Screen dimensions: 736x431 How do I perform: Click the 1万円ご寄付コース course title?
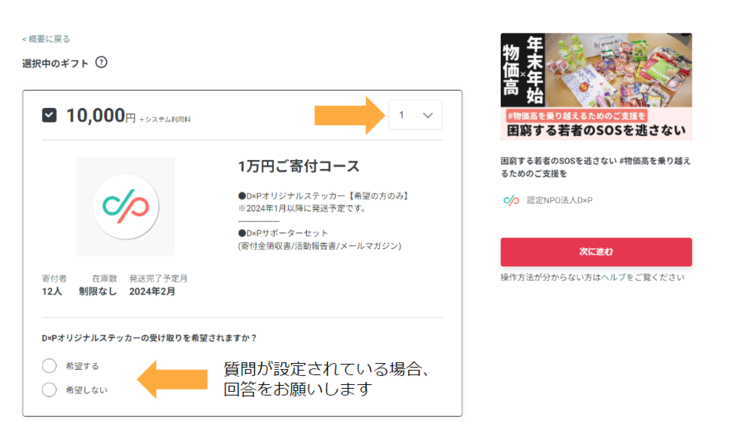click(x=298, y=166)
